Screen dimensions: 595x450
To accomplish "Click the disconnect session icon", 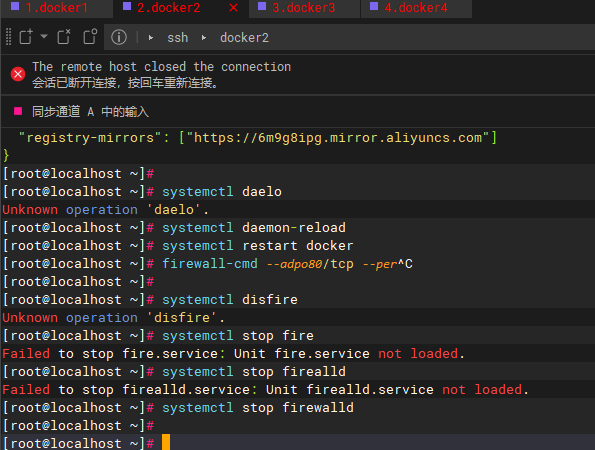I will tap(64, 37).
